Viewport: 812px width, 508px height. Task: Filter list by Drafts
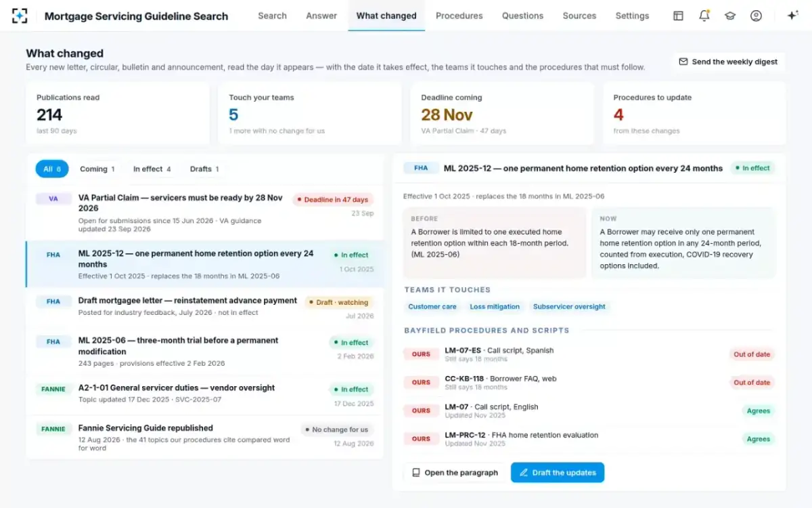(x=204, y=169)
